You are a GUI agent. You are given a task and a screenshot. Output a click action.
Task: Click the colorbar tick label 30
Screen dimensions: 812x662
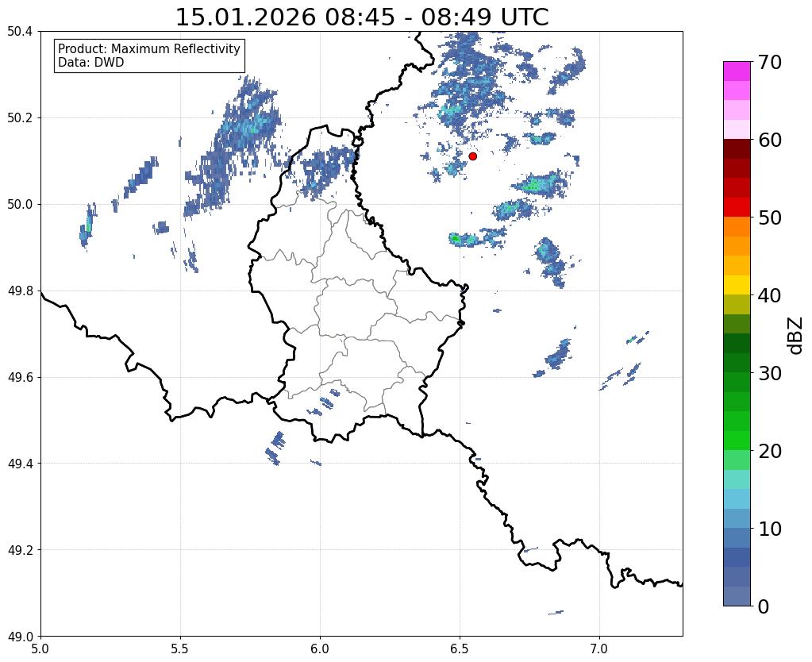click(770, 373)
